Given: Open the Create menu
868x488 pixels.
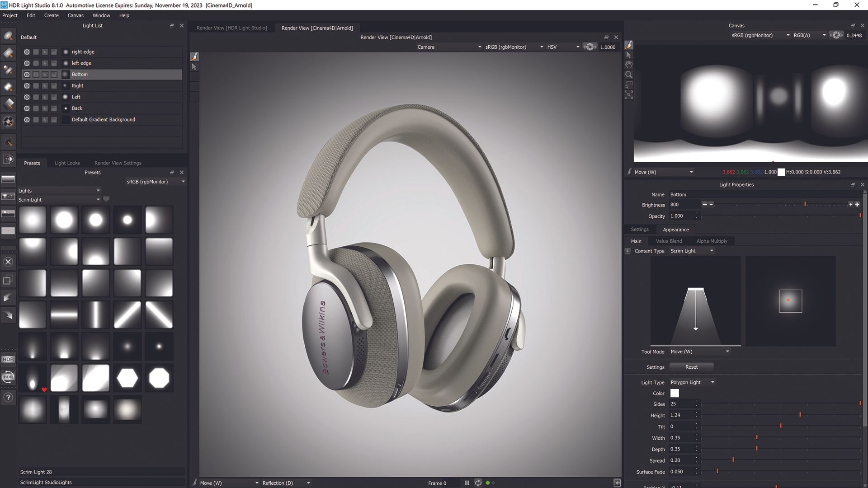Looking at the screenshot, I should coord(51,15).
